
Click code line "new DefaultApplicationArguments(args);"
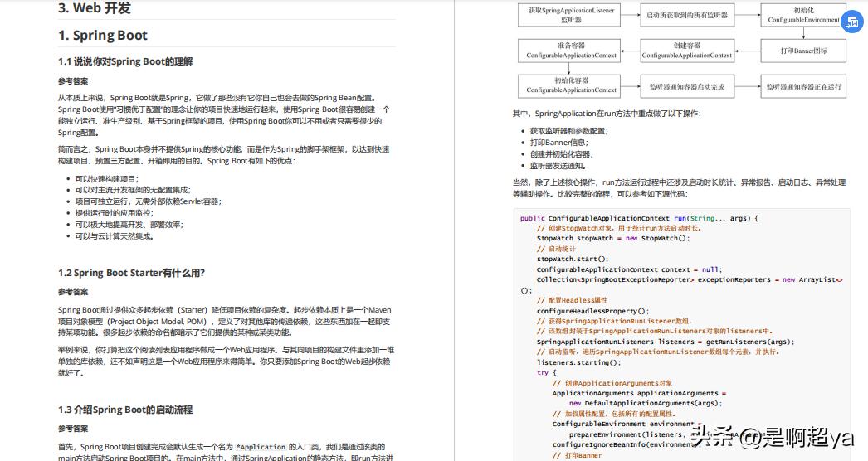pyautogui.click(x=646, y=404)
